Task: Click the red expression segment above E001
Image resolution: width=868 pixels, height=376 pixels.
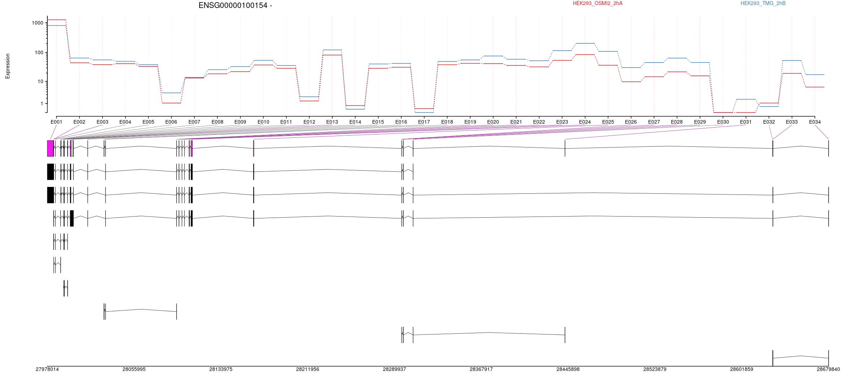Action: pos(56,20)
